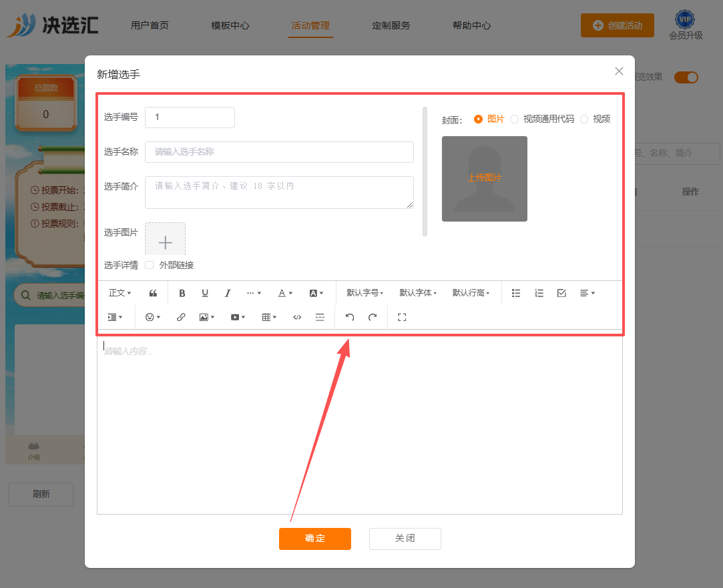Open the 默认字号 font size dropdown

pyautogui.click(x=365, y=293)
